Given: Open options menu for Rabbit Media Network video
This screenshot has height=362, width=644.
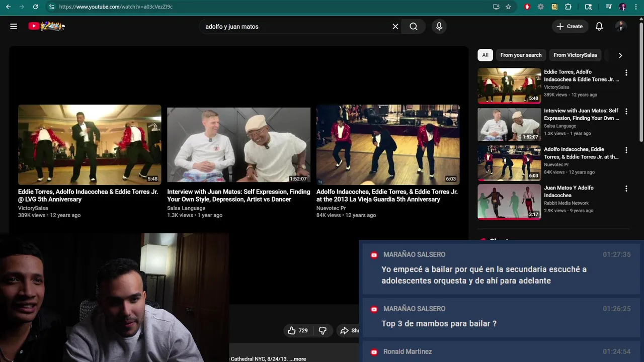Looking at the screenshot, I should pyautogui.click(x=626, y=189).
